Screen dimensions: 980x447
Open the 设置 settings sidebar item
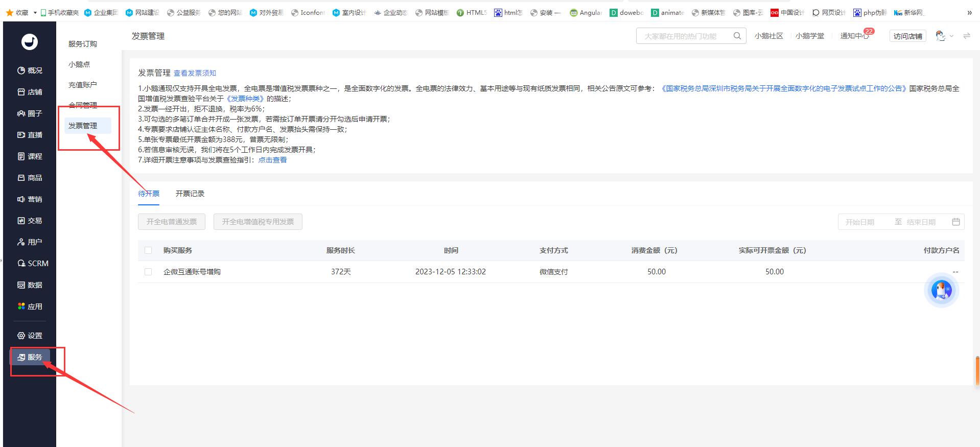point(30,336)
